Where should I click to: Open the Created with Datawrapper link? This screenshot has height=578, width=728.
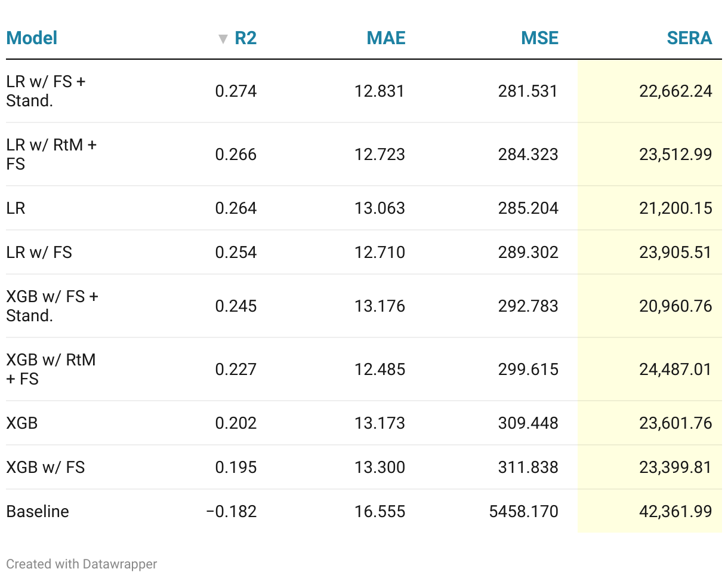82,564
